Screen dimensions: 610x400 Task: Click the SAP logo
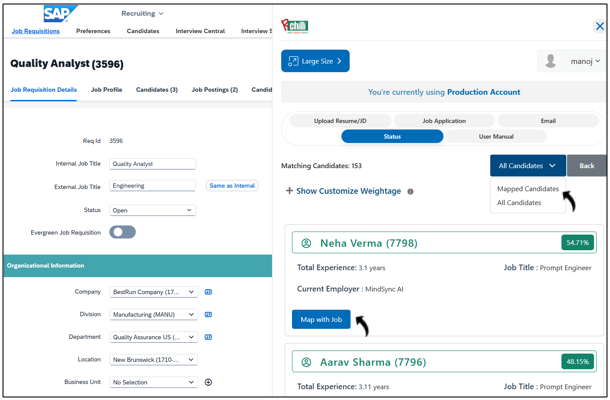click(x=60, y=14)
